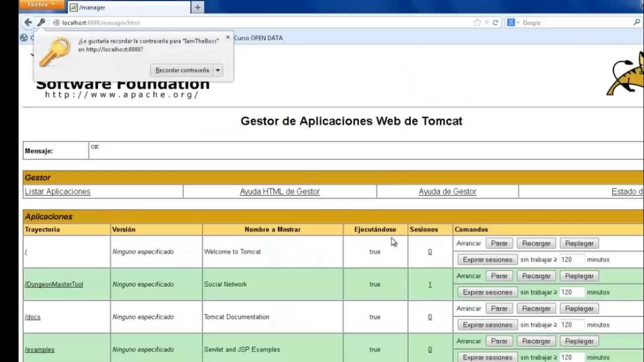Reload /docs with Recargar
This screenshot has height=362, width=644.
(536, 309)
